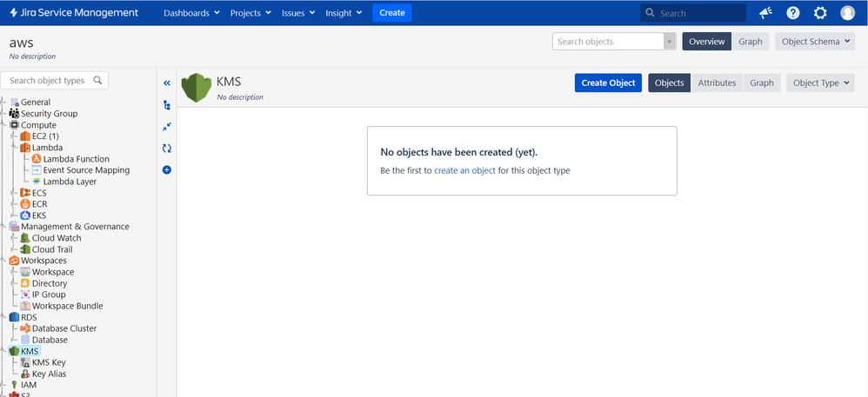Click the add object type plus icon
Image resolution: width=868 pixels, height=397 pixels.
pyautogui.click(x=167, y=169)
